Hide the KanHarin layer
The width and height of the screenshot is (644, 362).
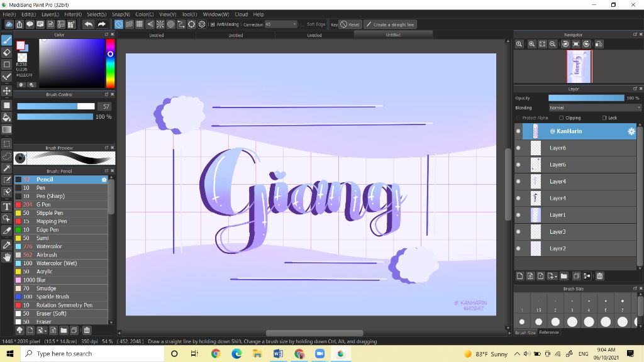tap(518, 131)
